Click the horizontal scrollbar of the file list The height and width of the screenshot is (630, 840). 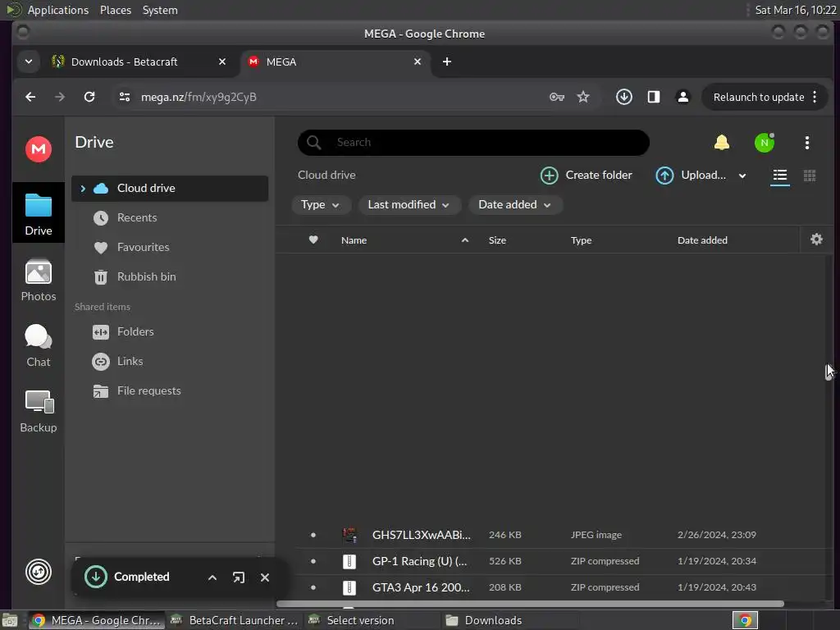point(530,604)
